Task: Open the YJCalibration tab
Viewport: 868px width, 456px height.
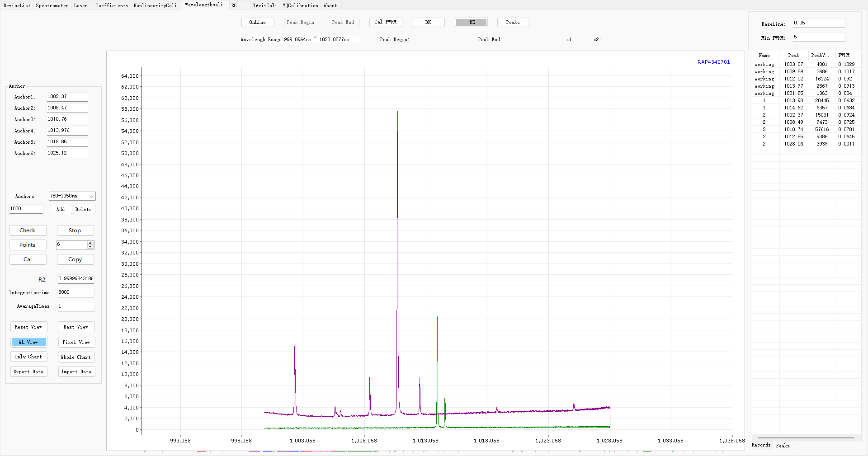Action: click(x=301, y=5)
